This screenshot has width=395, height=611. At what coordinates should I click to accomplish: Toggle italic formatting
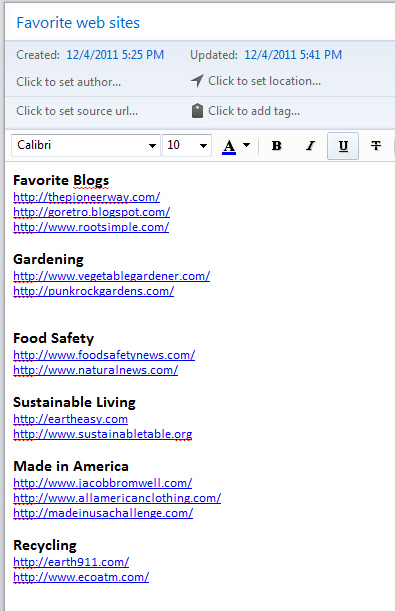click(x=310, y=146)
